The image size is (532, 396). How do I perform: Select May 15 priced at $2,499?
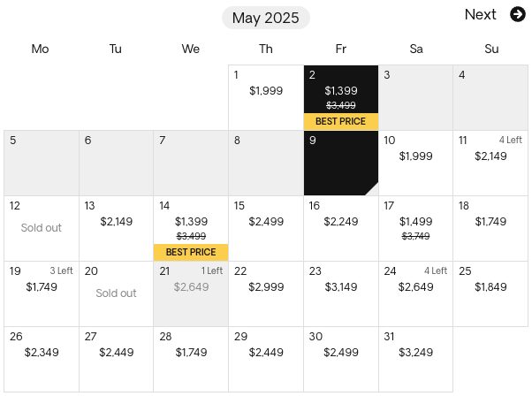pyautogui.click(x=266, y=228)
